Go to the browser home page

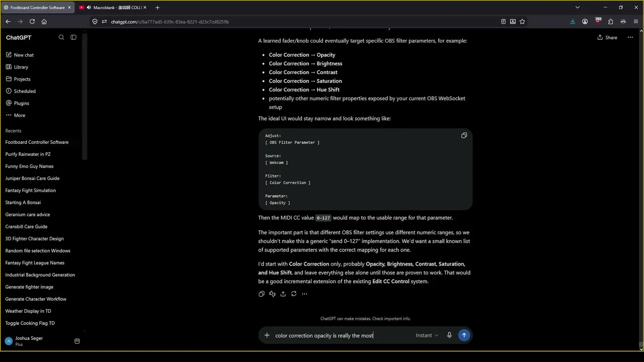tap(44, 22)
